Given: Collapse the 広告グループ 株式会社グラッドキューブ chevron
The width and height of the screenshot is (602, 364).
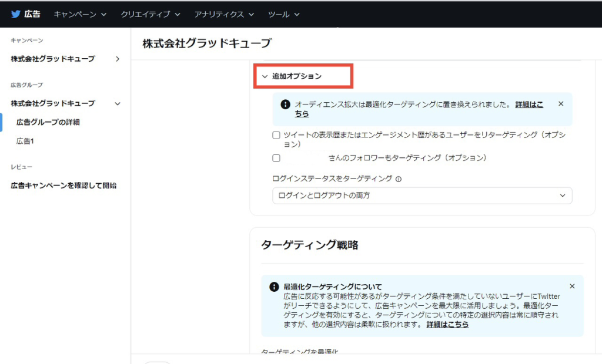Looking at the screenshot, I should [x=118, y=103].
